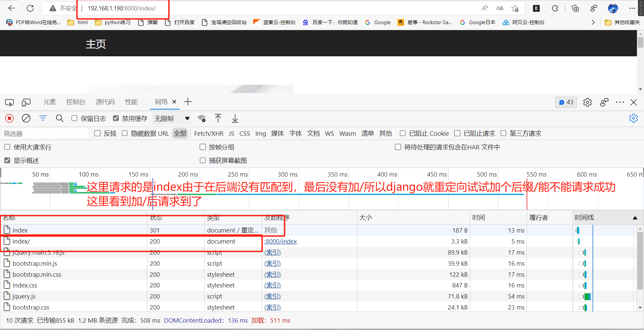Add page to favorites with star icon
This screenshot has height=330, width=644.
coord(515,8)
